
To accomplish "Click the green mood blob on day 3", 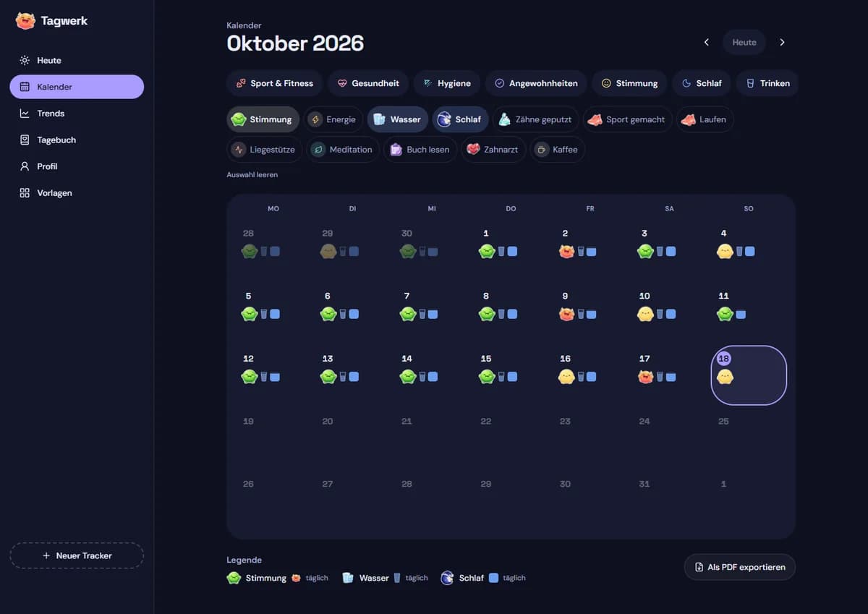I will click(x=645, y=251).
